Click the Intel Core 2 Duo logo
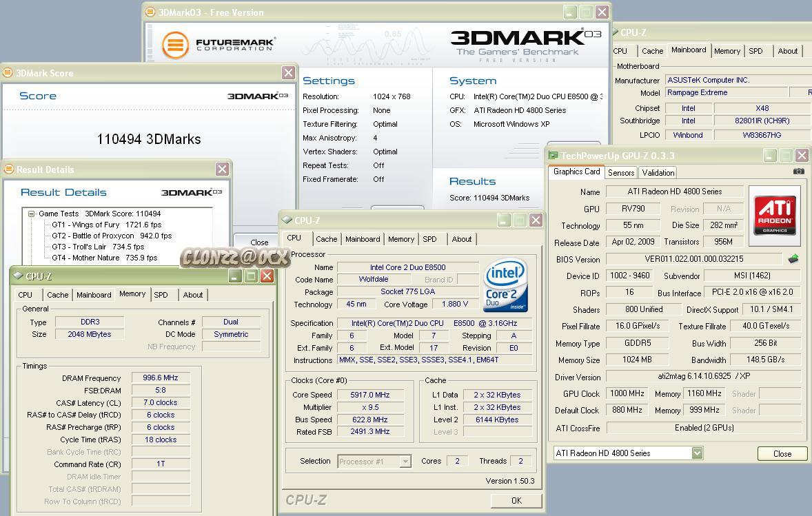Viewport: 812px width, 516px height. click(x=505, y=285)
